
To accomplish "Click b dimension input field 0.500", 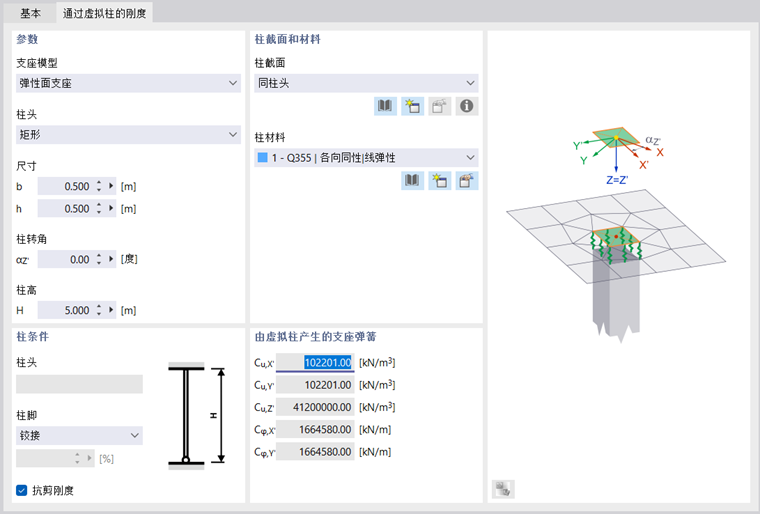I will click(65, 186).
